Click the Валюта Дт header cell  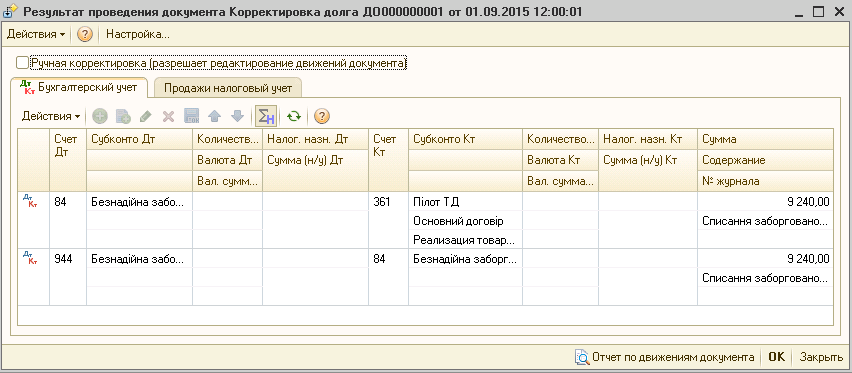[228, 160]
